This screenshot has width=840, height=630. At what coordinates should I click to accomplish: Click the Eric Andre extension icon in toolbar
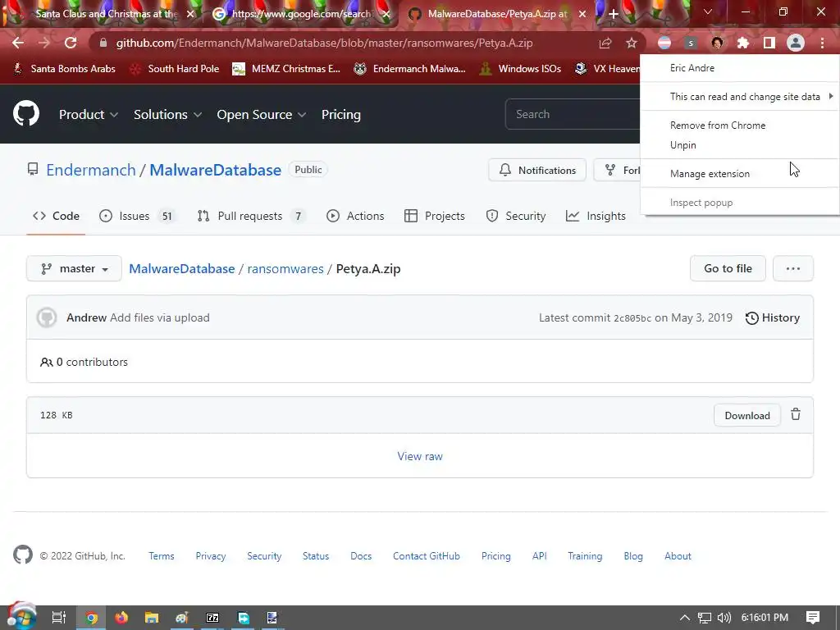717,43
